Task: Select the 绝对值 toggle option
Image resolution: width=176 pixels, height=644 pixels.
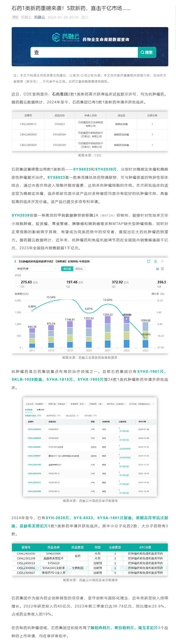Action: pos(67,269)
